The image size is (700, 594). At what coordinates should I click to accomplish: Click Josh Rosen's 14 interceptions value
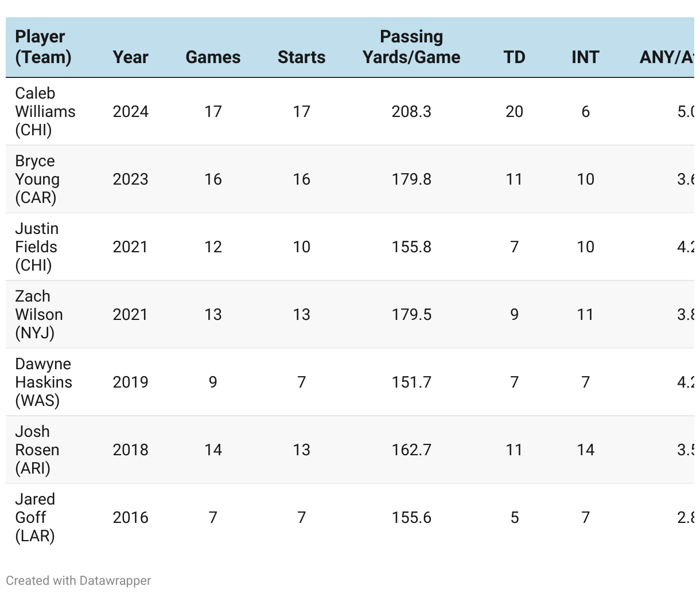(x=585, y=450)
